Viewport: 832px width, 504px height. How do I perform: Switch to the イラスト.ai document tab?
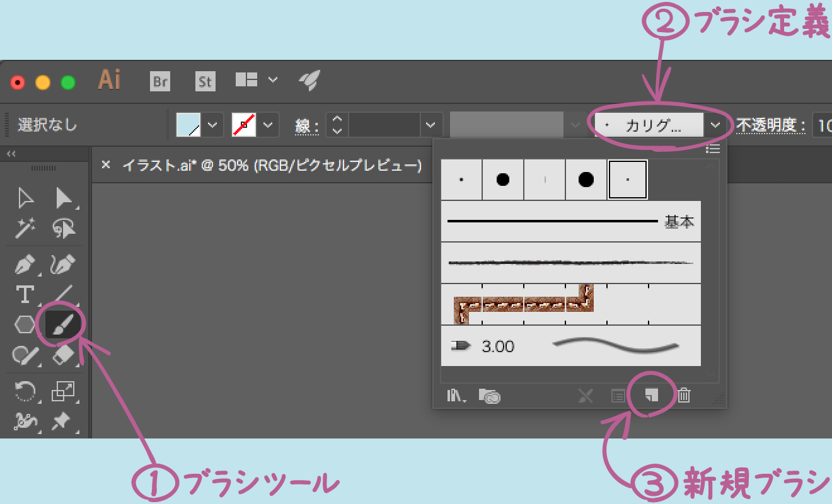[272, 166]
